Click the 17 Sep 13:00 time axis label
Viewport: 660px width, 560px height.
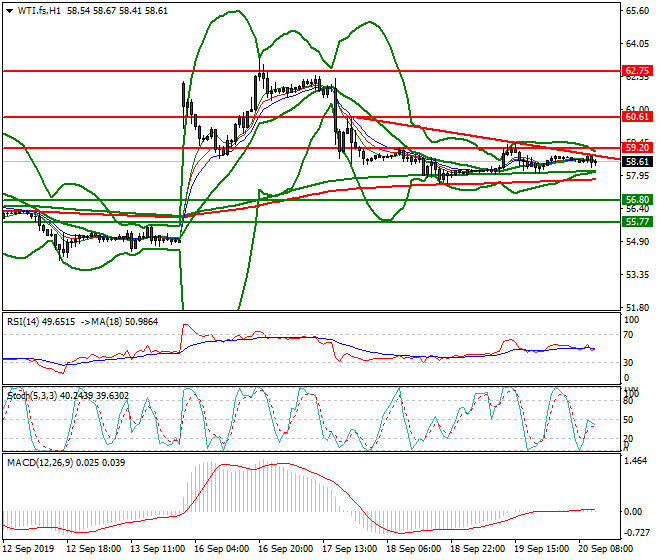(350, 549)
